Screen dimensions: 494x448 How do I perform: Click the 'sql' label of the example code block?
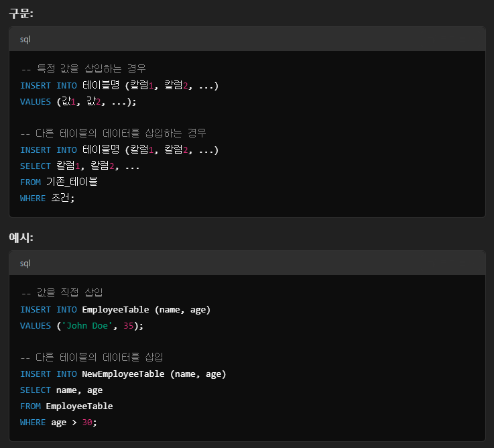tap(25, 264)
